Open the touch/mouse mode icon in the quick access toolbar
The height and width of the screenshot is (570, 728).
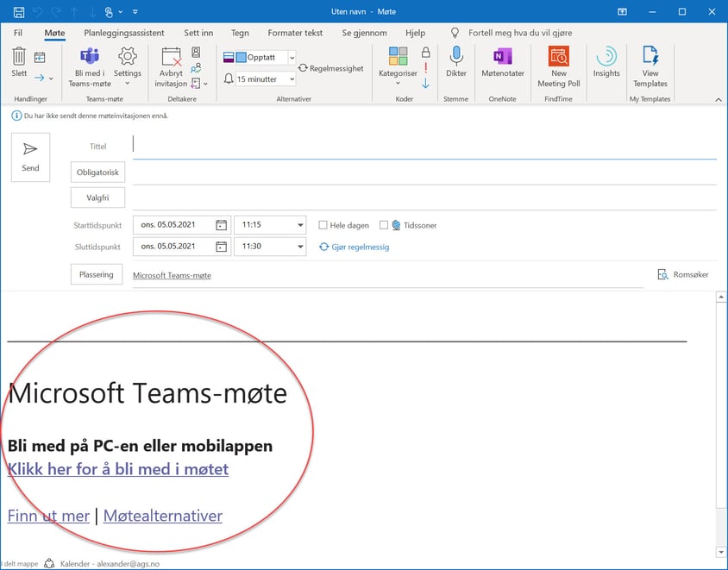(x=109, y=11)
